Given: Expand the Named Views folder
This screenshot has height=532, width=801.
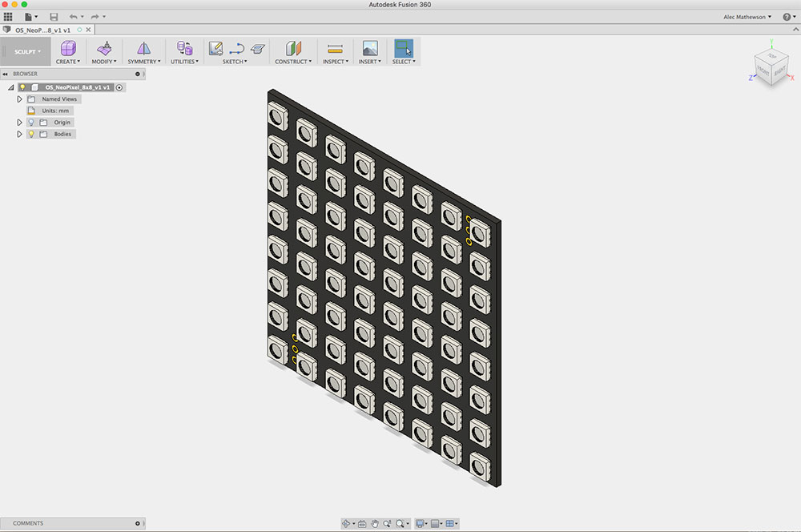Looking at the screenshot, I should click(x=19, y=99).
